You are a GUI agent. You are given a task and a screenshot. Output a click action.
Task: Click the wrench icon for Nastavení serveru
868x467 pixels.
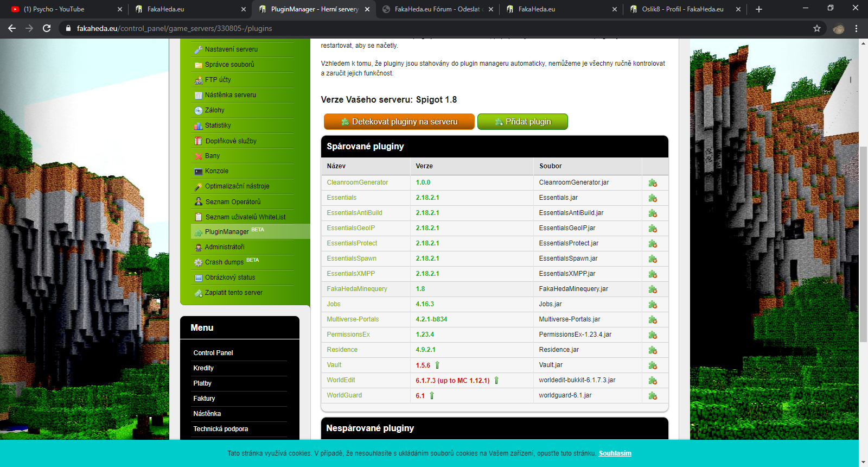point(199,49)
